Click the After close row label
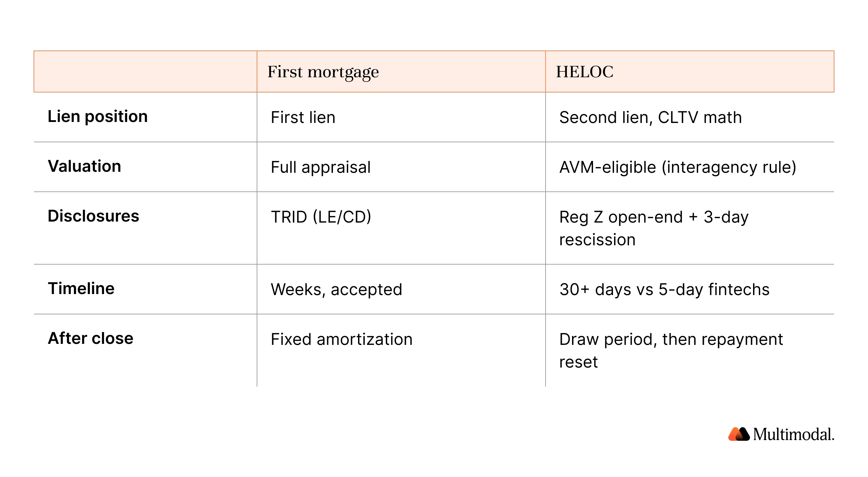Viewport: 868px width, 477px height. click(91, 338)
